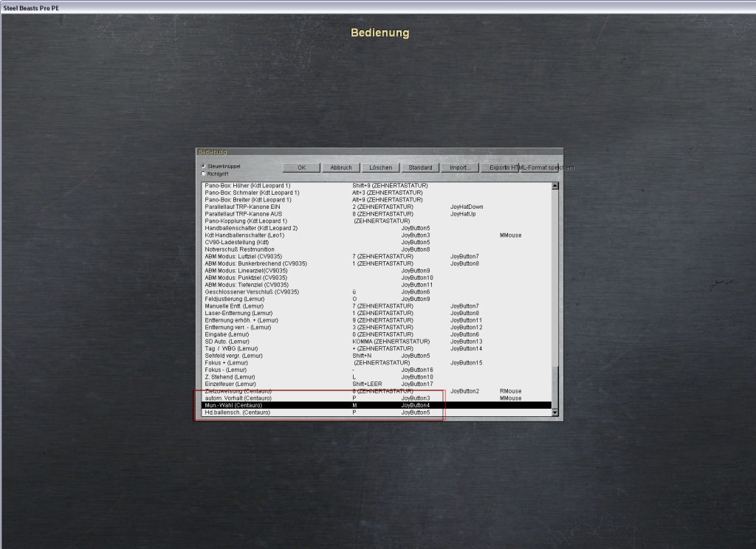Click Export to HTML-Format speichern button
756x549 pixels.
click(x=530, y=168)
